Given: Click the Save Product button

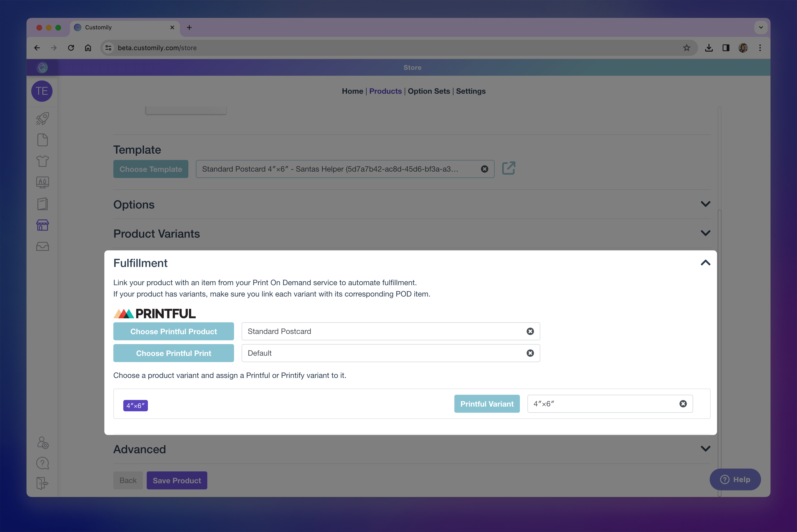Looking at the screenshot, I should [x=177, y=480].
